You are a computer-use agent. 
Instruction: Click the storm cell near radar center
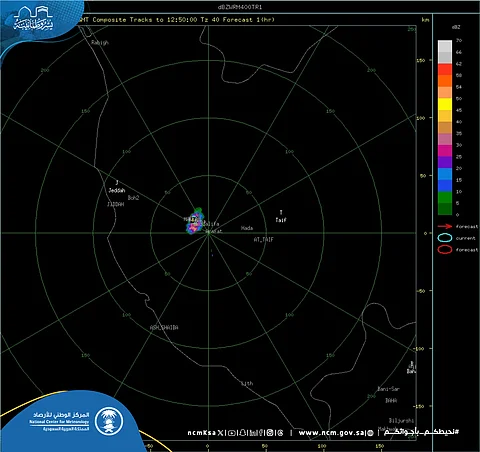click(195, 221)
